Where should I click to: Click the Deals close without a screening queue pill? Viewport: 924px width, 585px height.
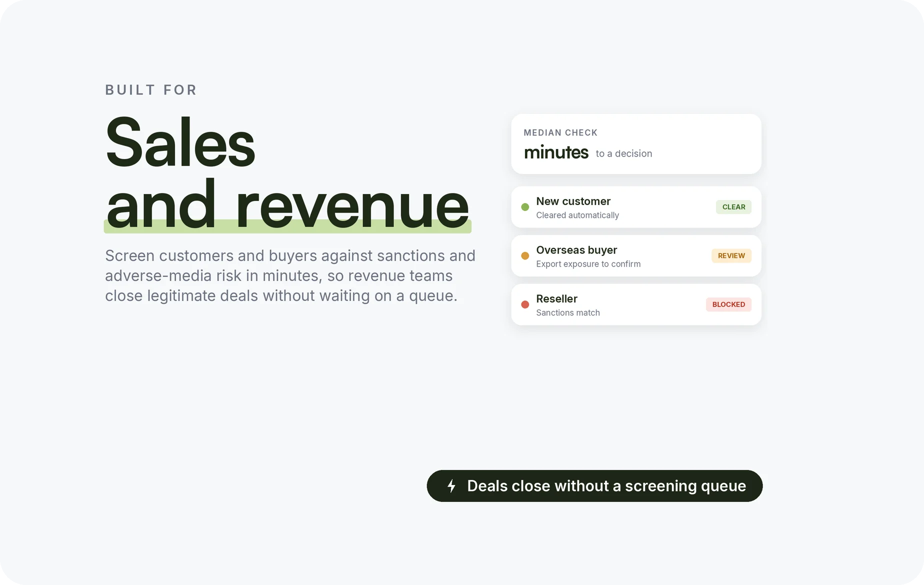594,486
